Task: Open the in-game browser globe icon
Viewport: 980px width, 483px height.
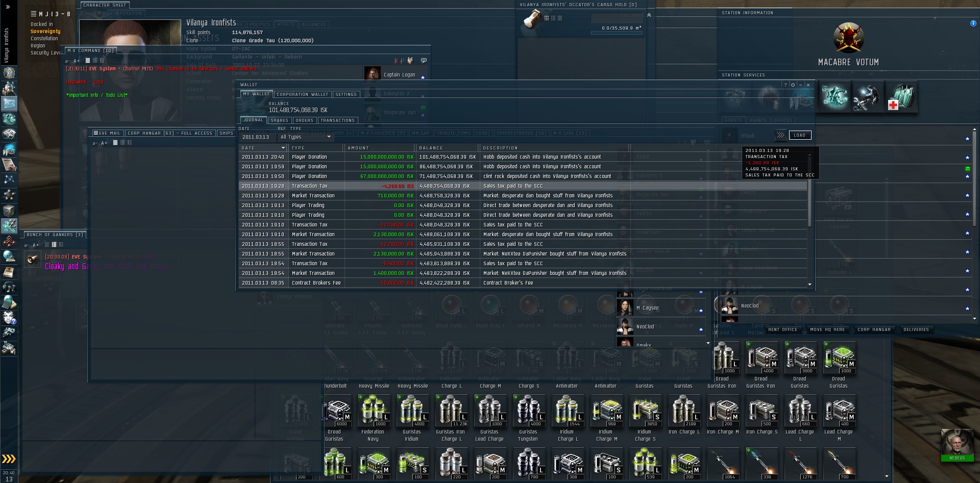Action: [9, 257]
